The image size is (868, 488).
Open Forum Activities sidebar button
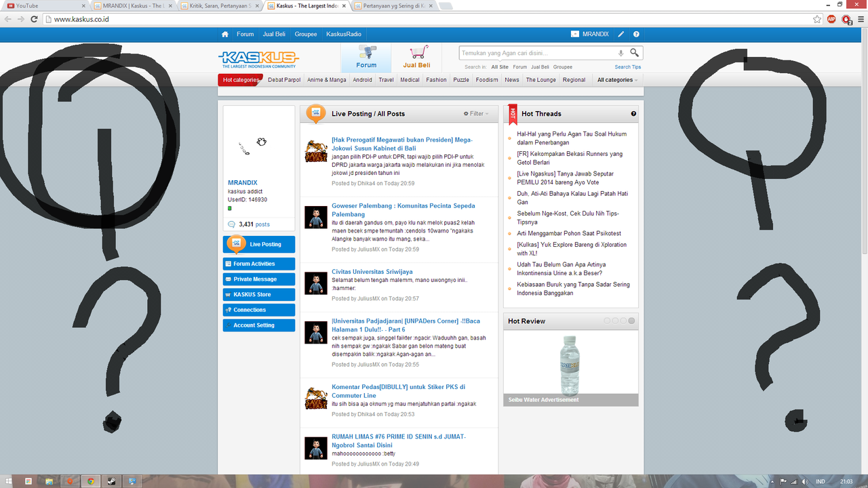pos(259,264)
